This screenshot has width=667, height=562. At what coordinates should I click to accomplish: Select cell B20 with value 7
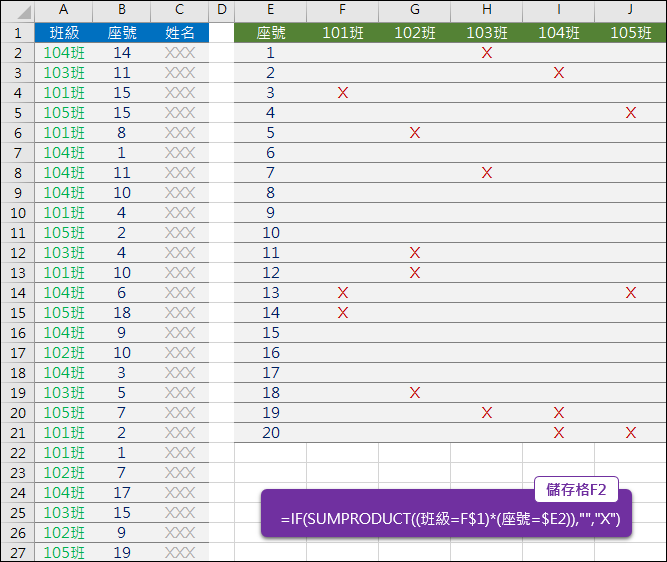coord(122,413)
